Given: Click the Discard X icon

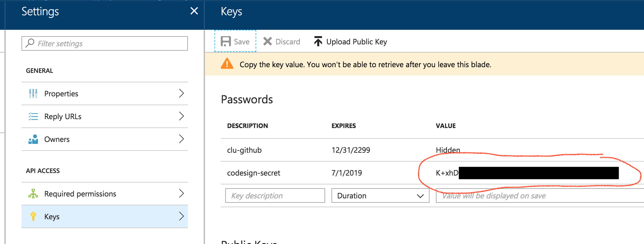Looking at the screenshot, I should pyautogui.click(x=268, y=42).
